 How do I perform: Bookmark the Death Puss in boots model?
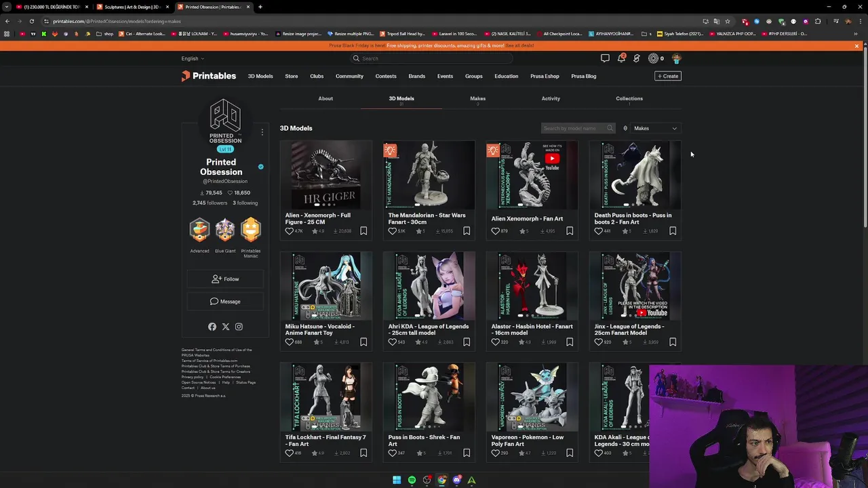pyautogui.click(x=673, y=231)
